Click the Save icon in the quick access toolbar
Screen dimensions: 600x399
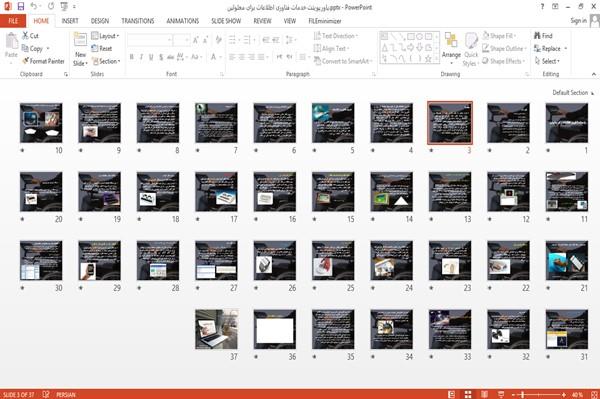click(21, 7)
